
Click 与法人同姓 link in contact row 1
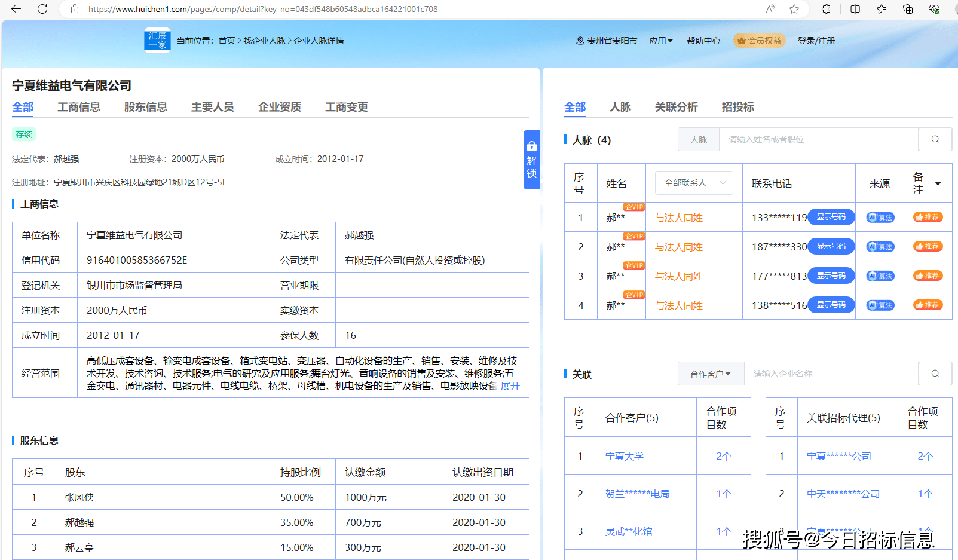click(679, 218)
